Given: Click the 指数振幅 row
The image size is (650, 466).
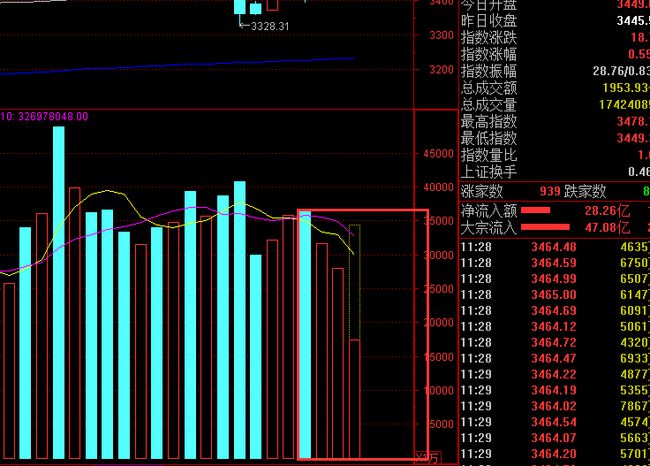Looking at the screenshot, I should coord(555,71).
